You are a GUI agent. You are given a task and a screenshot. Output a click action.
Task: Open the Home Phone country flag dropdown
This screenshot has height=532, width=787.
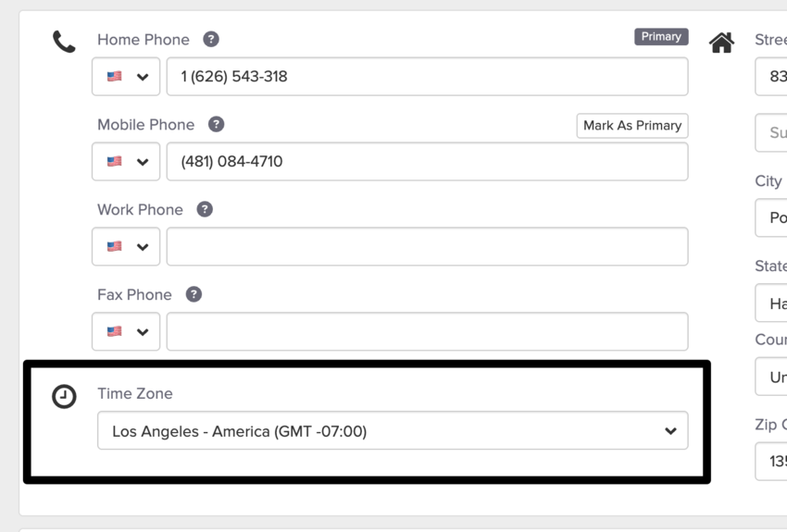click(x=126, y=77)
